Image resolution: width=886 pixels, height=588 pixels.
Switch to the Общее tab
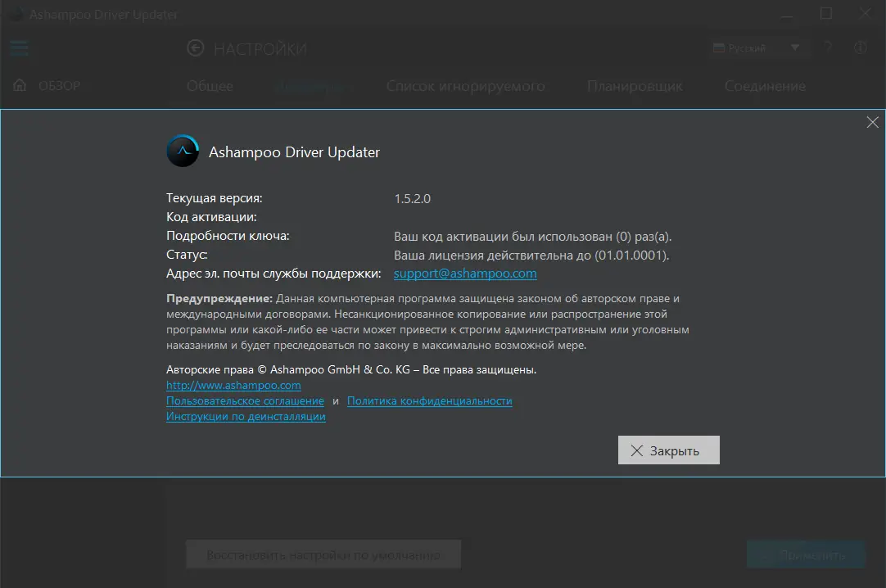(210, 85)
